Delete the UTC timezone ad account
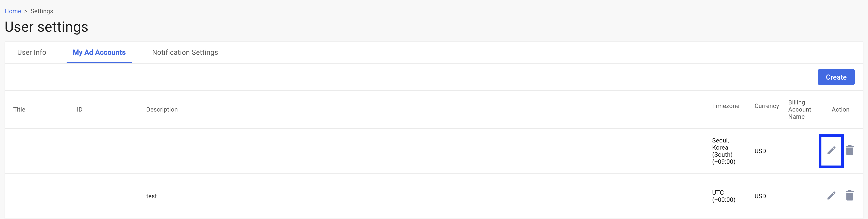This screenshot has height=219, width=868. coord(850,195)
